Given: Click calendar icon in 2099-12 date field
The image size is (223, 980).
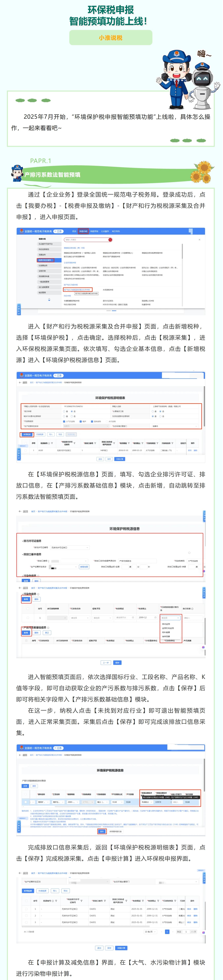Looking at the screenshot, I should [155, 618].
